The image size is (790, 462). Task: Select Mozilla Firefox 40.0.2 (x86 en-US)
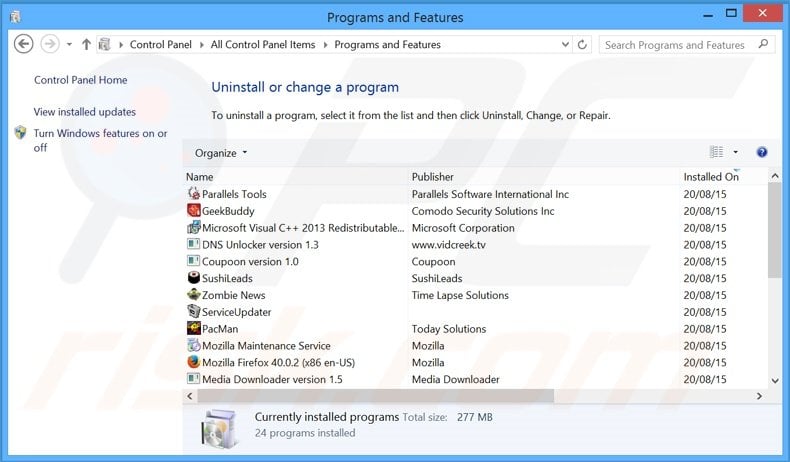click(279, 363)
